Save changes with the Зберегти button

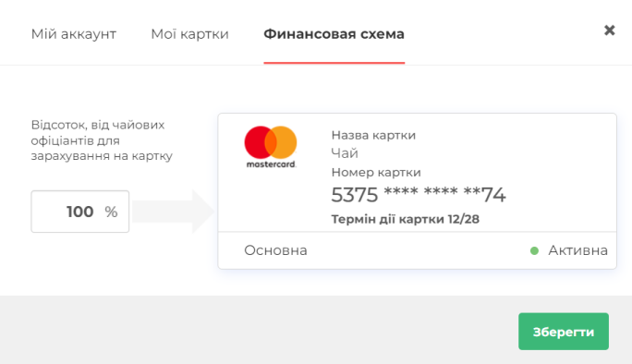click(x=564, y=332)
